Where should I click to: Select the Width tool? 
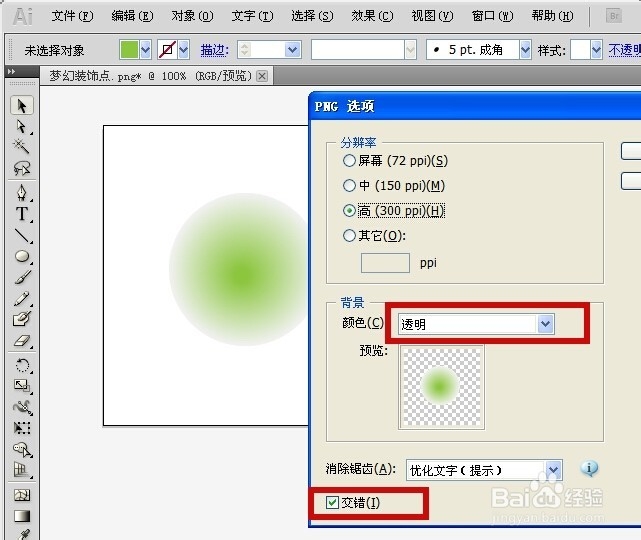coord(22,407)
